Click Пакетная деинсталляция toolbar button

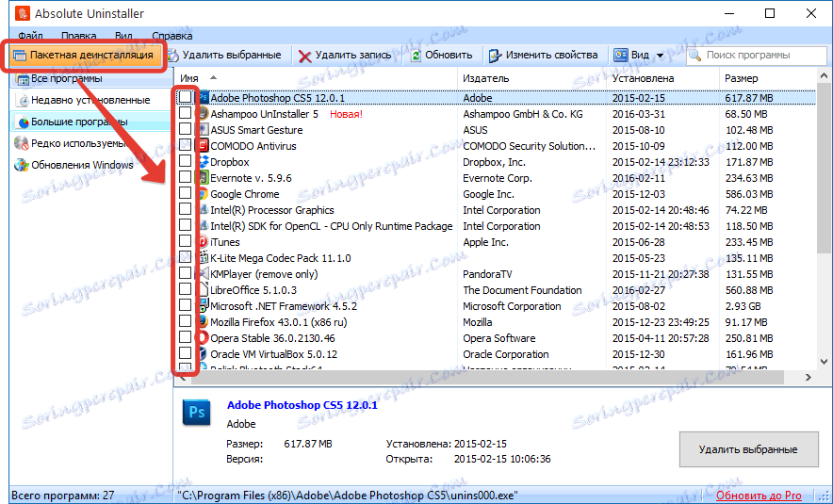point(83,55)
